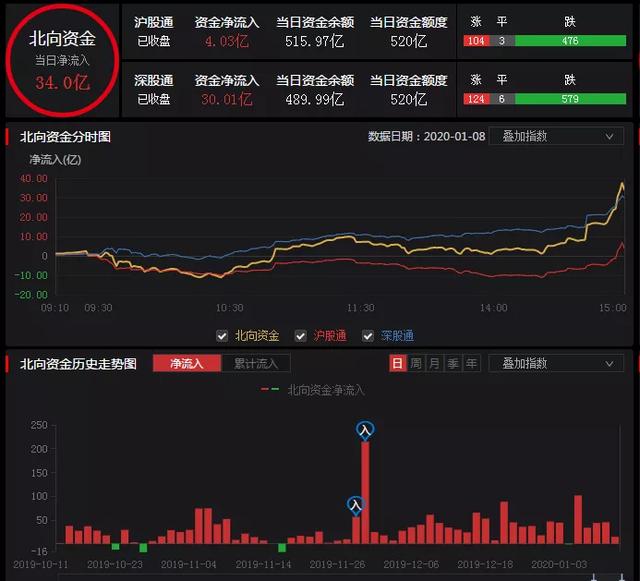
Task: Uncheck the 深股通 series checkbox
Action: coord(368,336)
